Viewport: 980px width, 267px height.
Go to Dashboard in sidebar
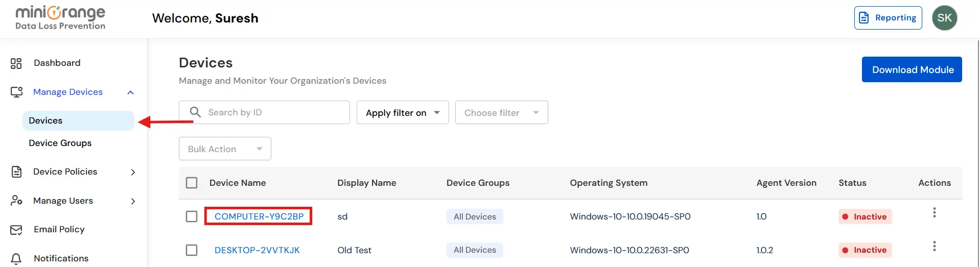pos(57,63)
